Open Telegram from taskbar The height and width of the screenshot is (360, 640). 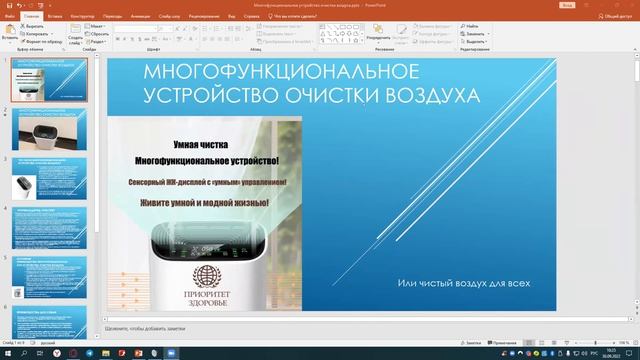click(x=89, y=353)
